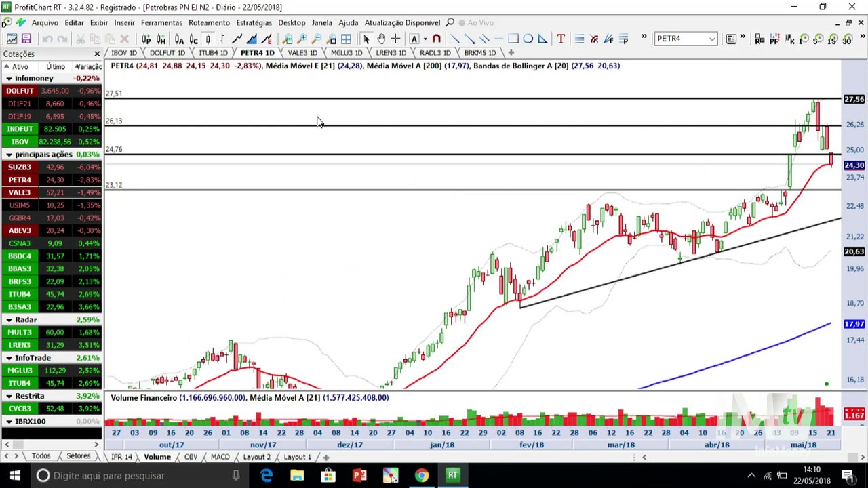Select the candlestick chart type icon
Image resolution: width=868 pixels, height=488 pixels.
[x=208, y=39]
